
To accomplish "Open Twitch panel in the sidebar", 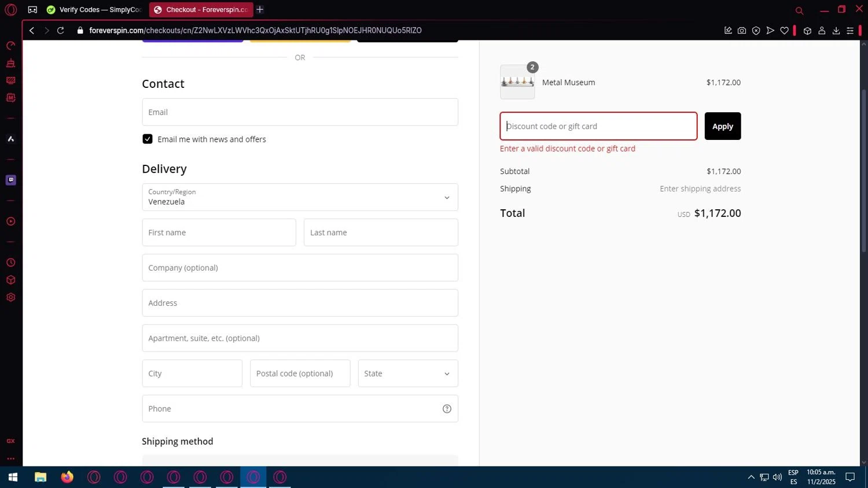I will pyautogui.click(x=10, y=180).
